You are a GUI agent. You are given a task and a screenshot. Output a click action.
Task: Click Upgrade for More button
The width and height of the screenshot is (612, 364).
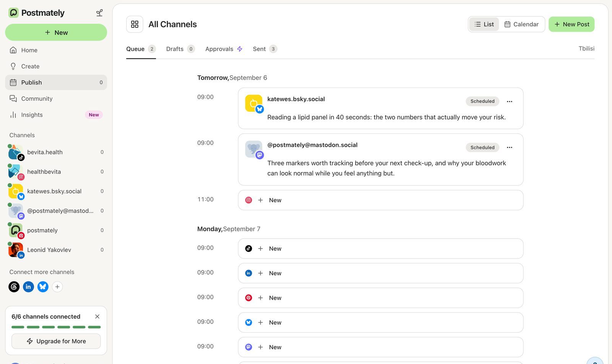[x=56, y=341]
